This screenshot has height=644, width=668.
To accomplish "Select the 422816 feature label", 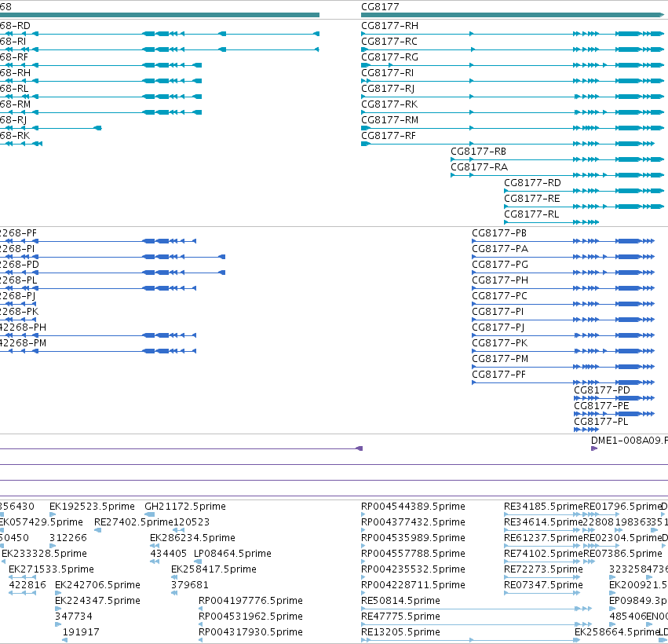I will coord(27,585).
